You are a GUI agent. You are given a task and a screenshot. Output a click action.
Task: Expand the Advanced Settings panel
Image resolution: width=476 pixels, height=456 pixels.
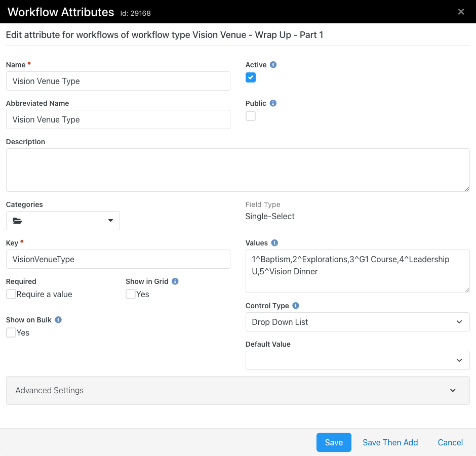tap(237, 391)
